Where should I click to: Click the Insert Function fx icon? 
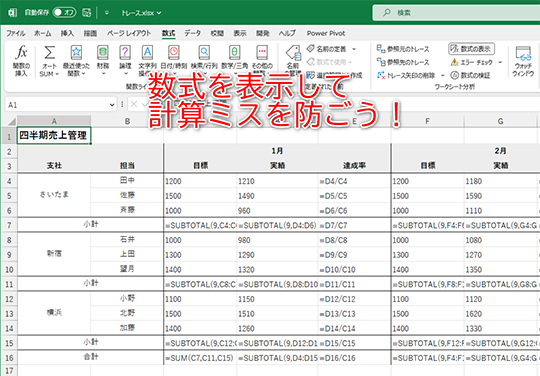21,53
